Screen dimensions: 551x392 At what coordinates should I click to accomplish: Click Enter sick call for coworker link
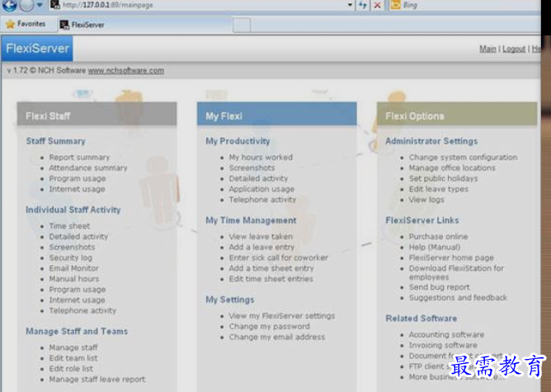pyautogui.click(x=279, y=257)
